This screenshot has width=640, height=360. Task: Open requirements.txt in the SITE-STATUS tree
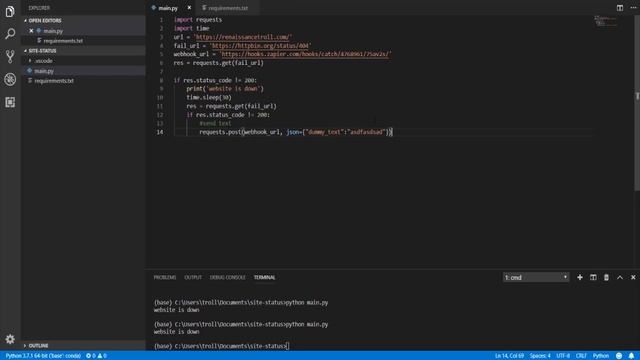(x=54, y=81)
